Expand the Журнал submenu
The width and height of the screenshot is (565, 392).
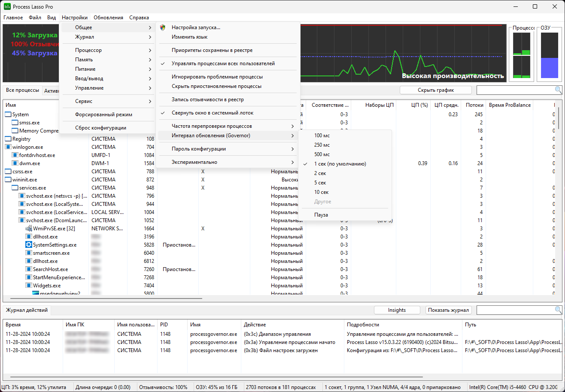tap(107, 37)
